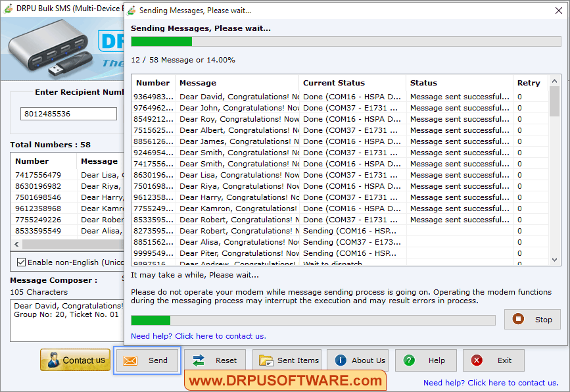570x392 pixels.
Task: Click the DRPU Bulk SMS main window icon
Action: (8, 9)
